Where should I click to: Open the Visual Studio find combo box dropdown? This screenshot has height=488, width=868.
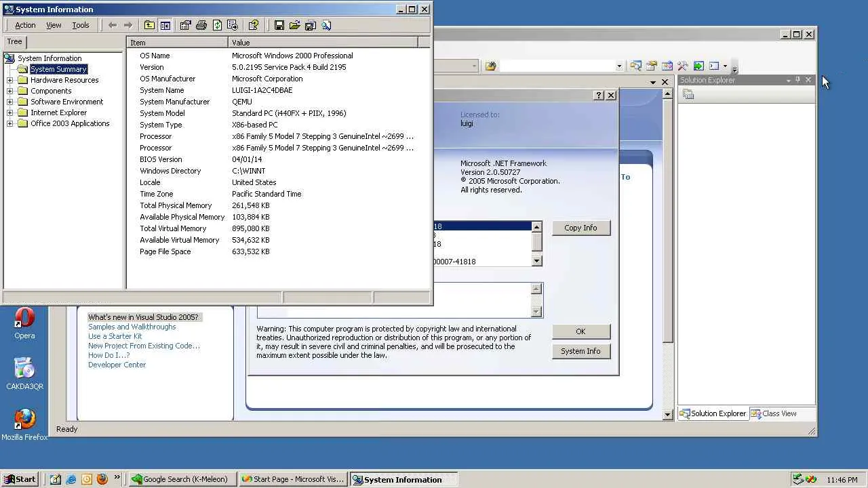tap(619, 66)
